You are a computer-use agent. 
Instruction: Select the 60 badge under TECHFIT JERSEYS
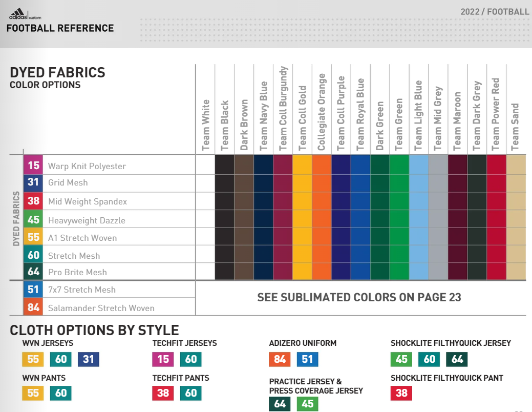point(190,359)
